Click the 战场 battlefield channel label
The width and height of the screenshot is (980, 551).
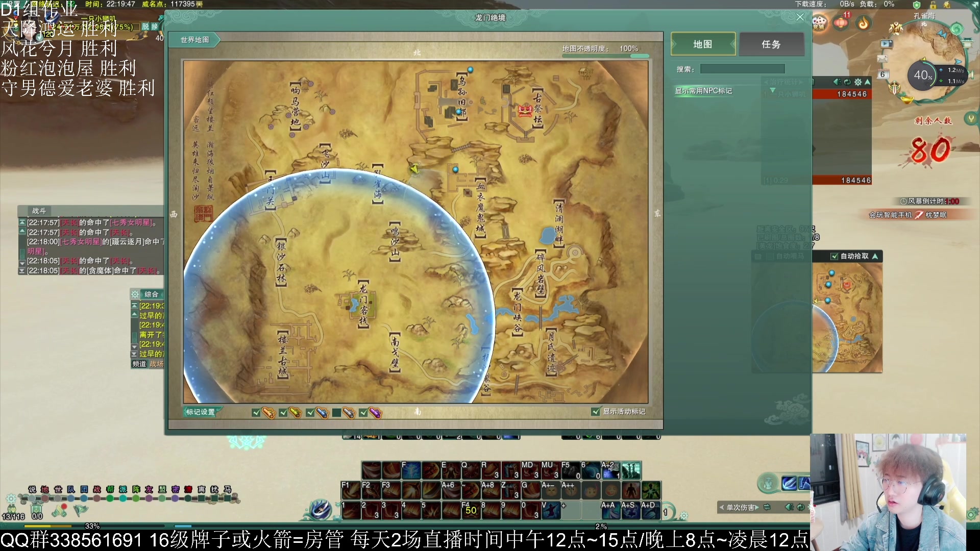click(x=157, y=364)
